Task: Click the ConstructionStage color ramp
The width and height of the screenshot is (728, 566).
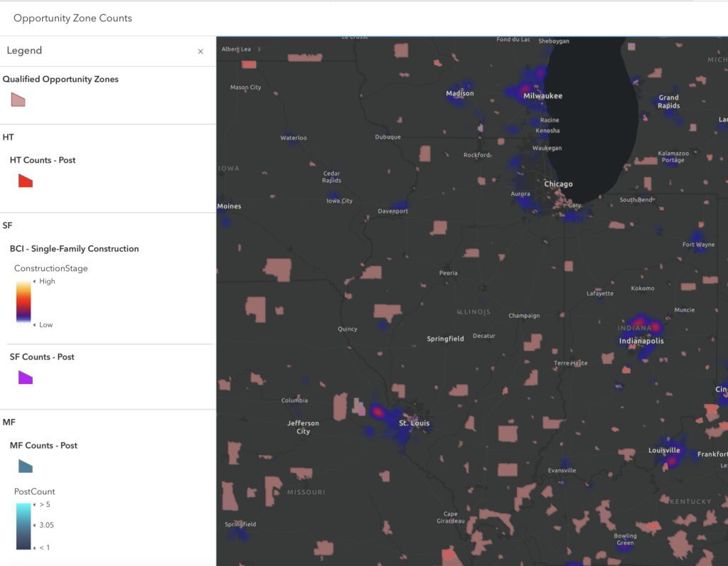Action: click(x=23, y=301)
